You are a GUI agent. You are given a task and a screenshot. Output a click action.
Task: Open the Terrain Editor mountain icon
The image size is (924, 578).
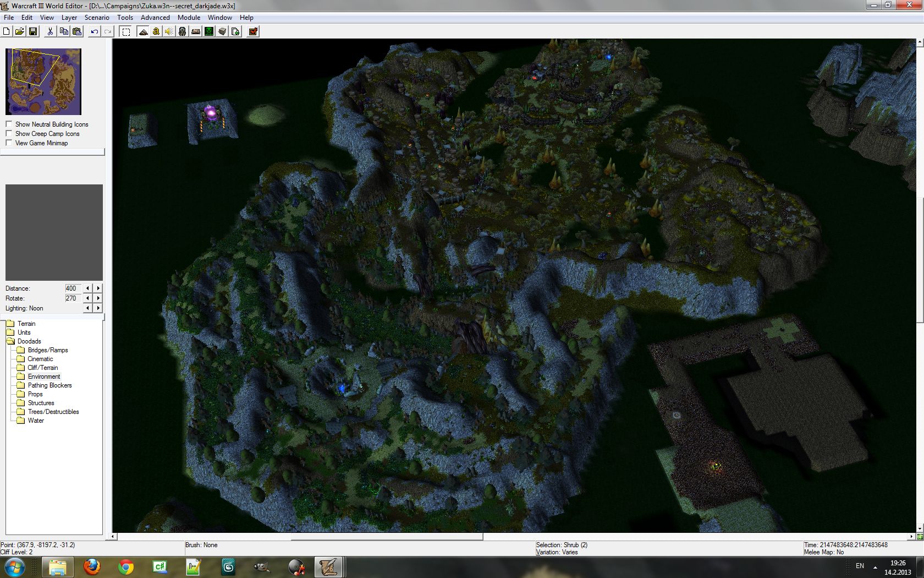pos(143,31)
